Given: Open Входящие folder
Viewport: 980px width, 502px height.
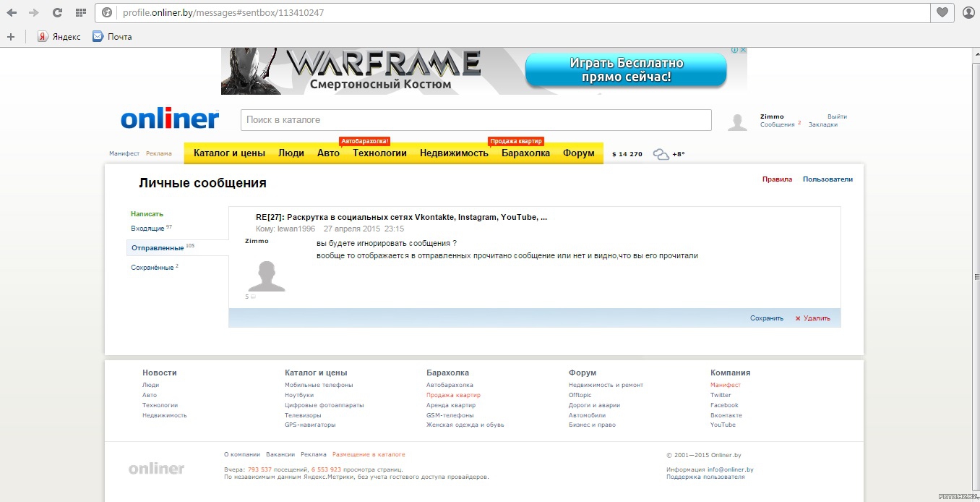Looking at the screenshot, I should point(147,229).
